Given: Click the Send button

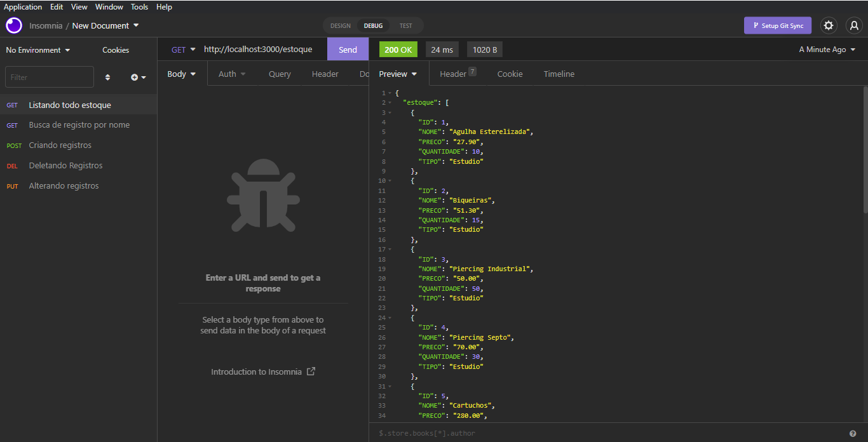Looking at the screenshot, I should click(x=348, y=49).
